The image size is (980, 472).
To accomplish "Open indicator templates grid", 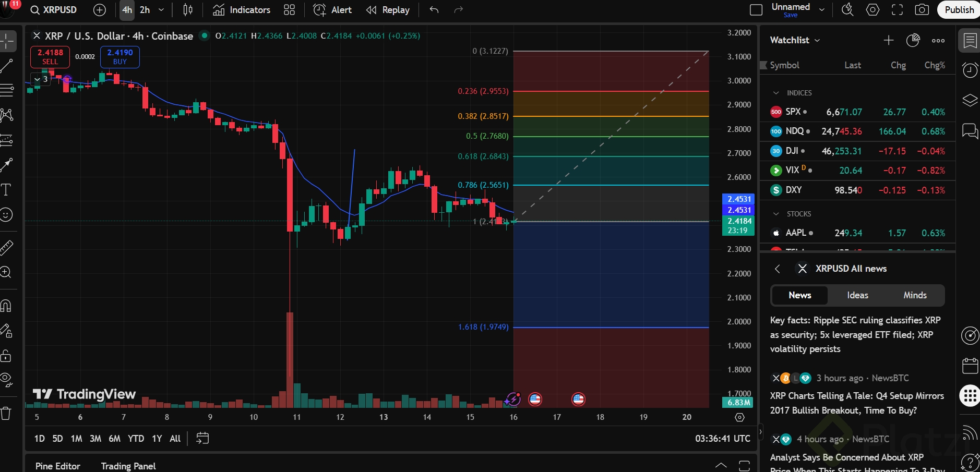I will [289, 10].
